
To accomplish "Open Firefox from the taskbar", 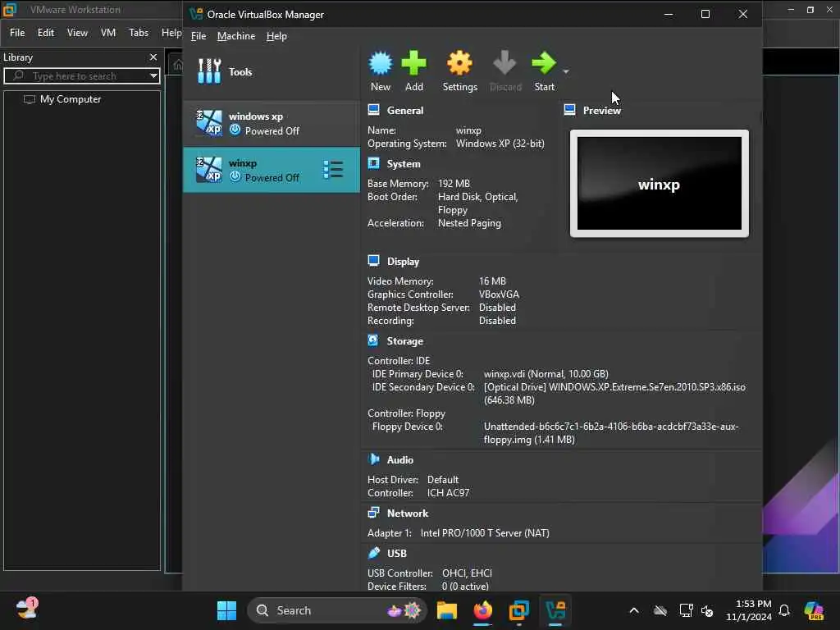I will tap(482, 610).
